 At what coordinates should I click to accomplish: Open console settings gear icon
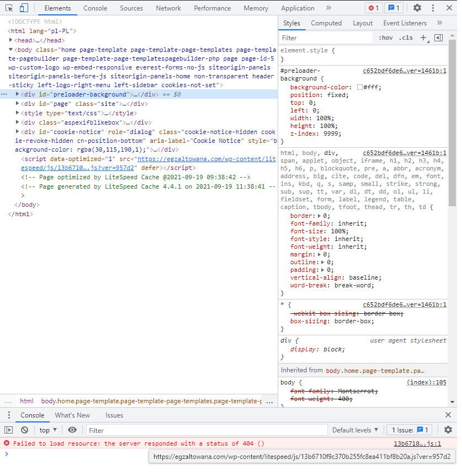click(448, 430)
